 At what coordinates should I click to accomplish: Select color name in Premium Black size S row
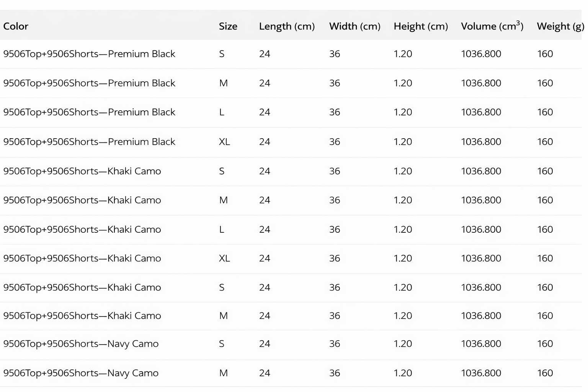point(89,54)
